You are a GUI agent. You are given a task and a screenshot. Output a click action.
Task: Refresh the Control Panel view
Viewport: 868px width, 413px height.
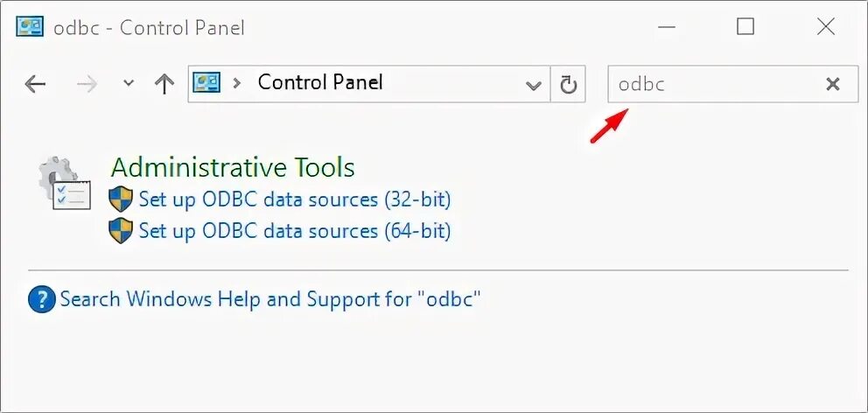click(x=569, y=85)
